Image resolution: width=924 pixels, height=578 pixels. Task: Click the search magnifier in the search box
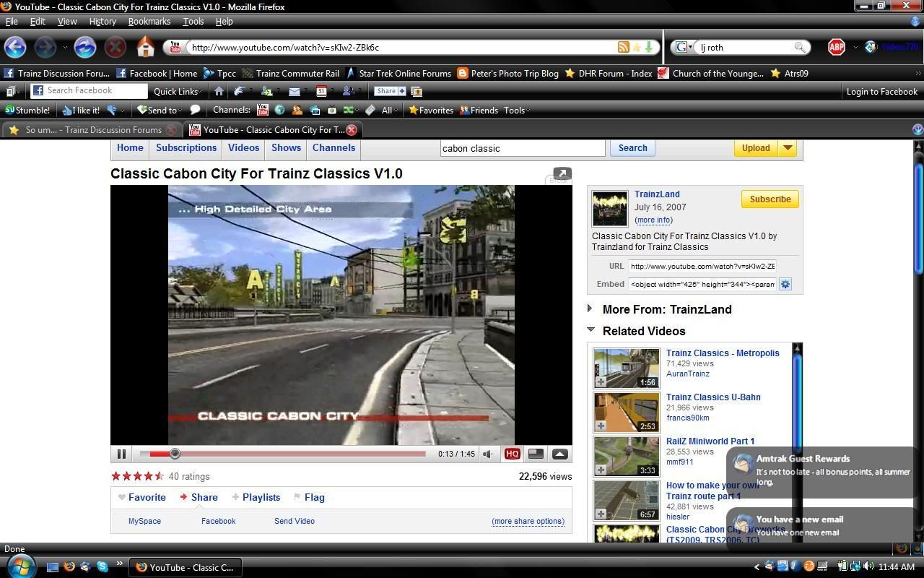tap(799, 47)
